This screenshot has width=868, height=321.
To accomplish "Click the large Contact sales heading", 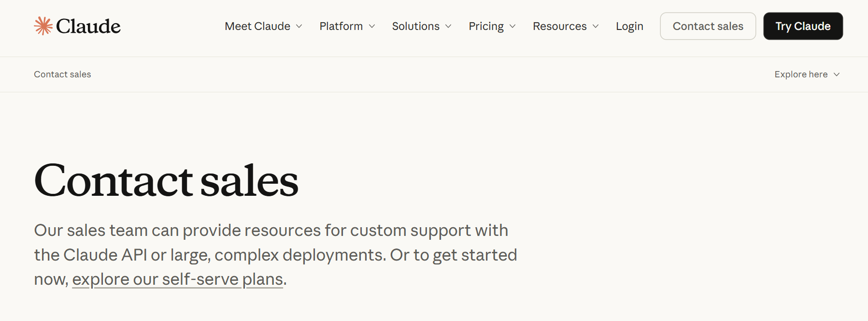I will click(166, 180).
